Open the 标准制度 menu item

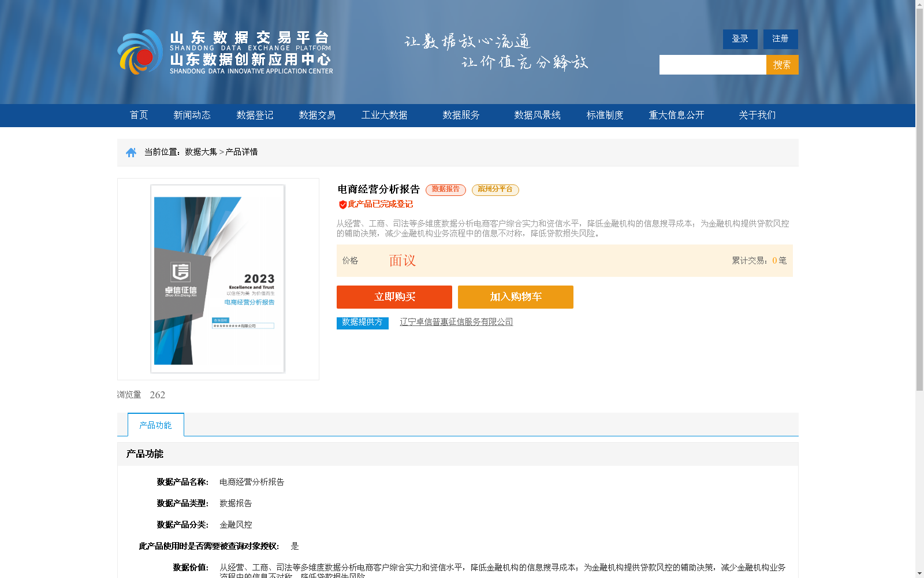pos(605,115)
